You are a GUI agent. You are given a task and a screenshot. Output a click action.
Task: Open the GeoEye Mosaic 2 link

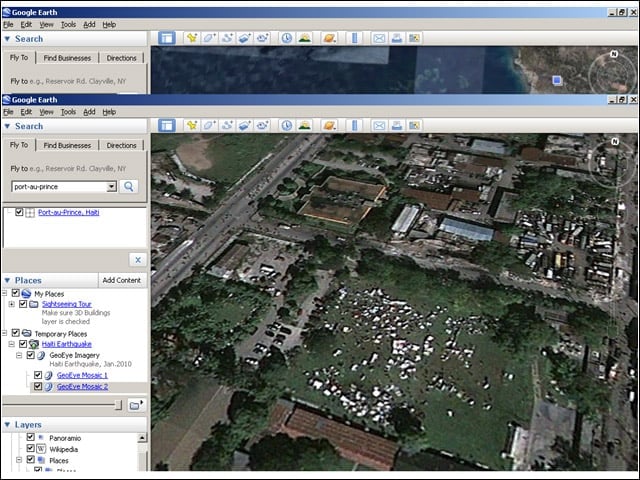[x=82, y=386]
